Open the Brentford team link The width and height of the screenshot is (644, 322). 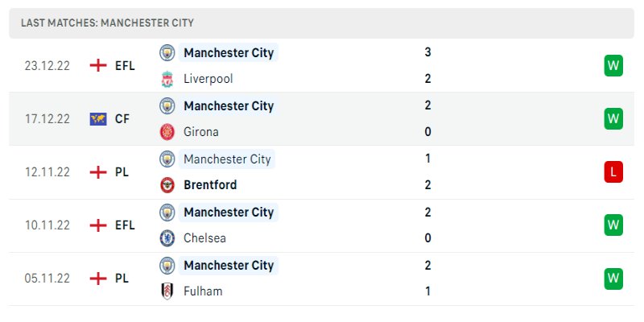[x=210, y=185]
